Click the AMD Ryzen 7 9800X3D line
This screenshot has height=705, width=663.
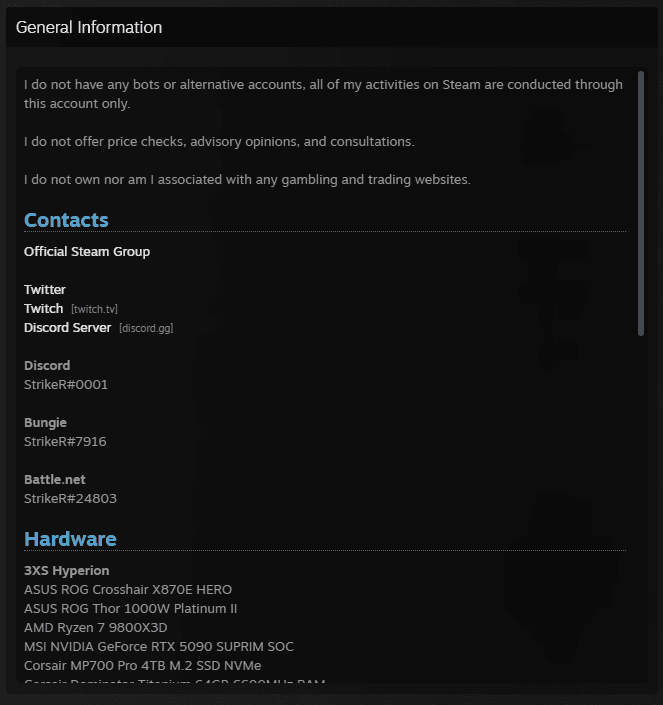point(96,628)
